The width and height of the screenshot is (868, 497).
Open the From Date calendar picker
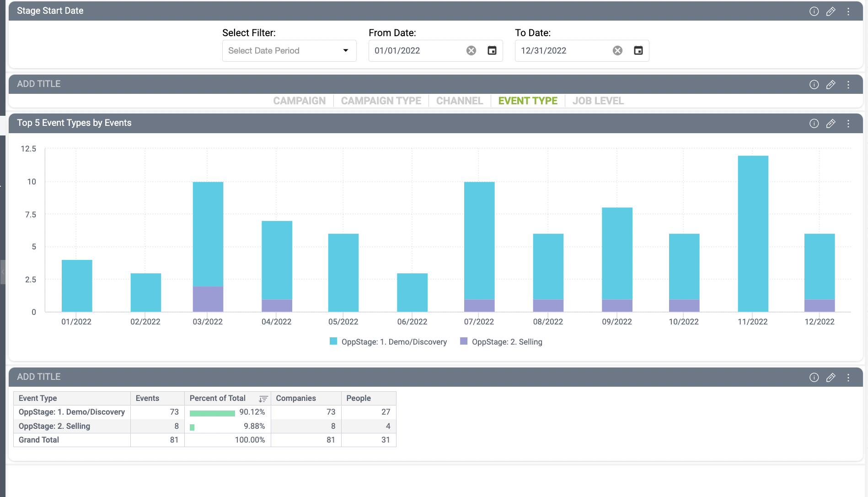[492, 51]
